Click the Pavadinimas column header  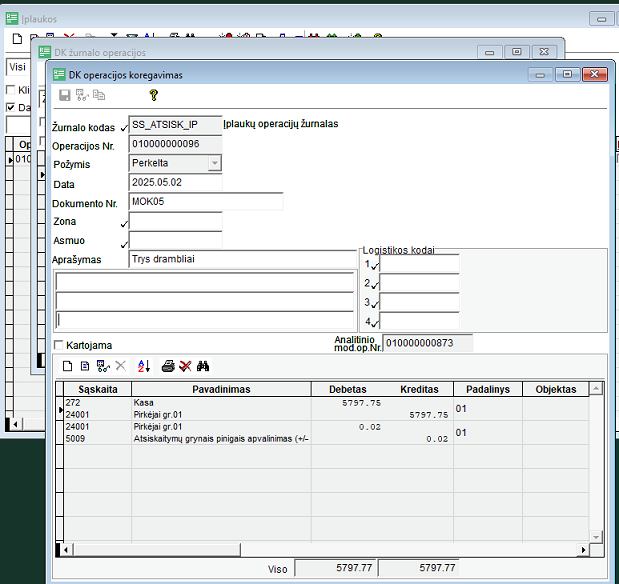221,389
